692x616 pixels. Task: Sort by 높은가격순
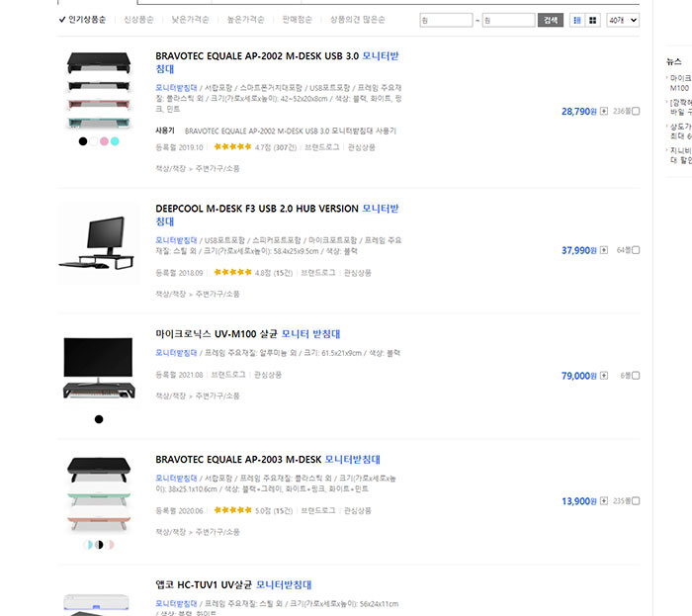[245, 20]
